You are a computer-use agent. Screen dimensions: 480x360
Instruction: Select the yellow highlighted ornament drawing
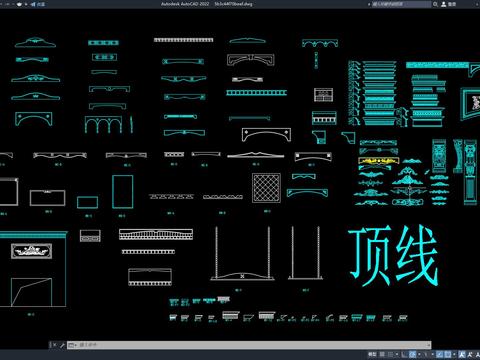pyautogui.click(x=379, y=161)
